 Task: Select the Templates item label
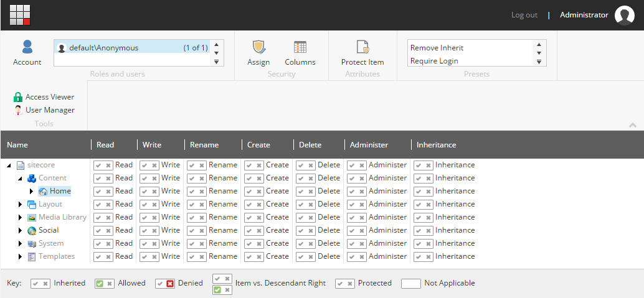point(57,256)
